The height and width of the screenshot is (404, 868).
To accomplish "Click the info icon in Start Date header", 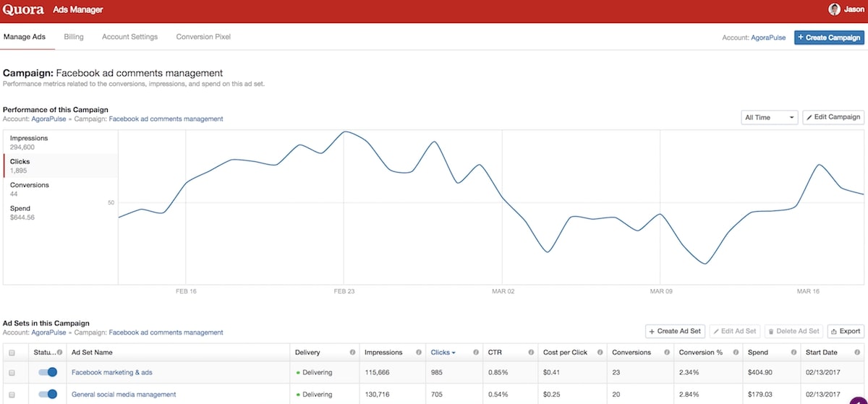I will (x=858, y=353).
